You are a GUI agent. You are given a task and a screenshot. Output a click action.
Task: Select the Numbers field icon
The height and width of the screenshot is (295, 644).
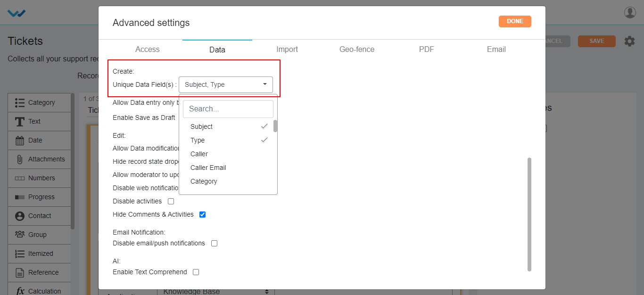20,178
